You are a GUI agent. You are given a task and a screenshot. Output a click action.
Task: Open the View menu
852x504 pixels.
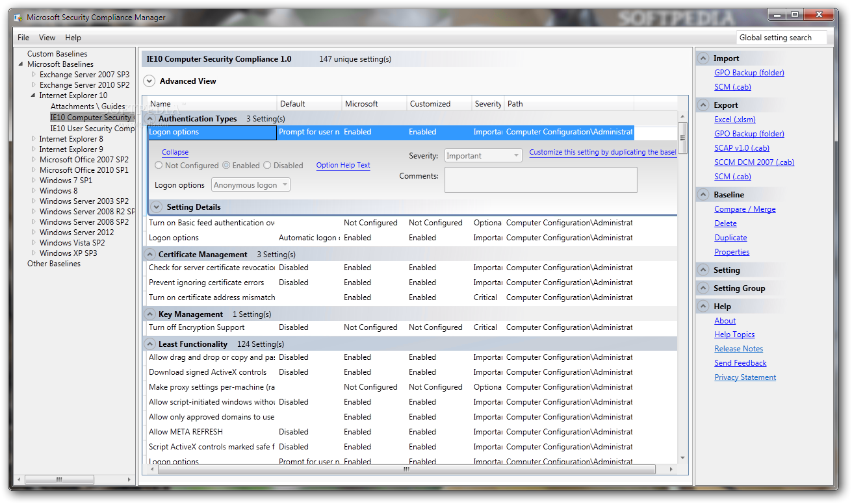point(47,38)
